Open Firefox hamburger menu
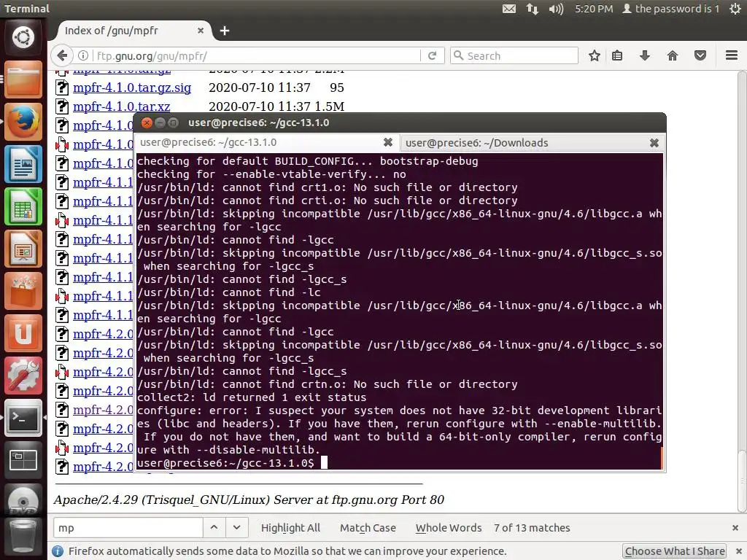 click(x=732, y=55)
